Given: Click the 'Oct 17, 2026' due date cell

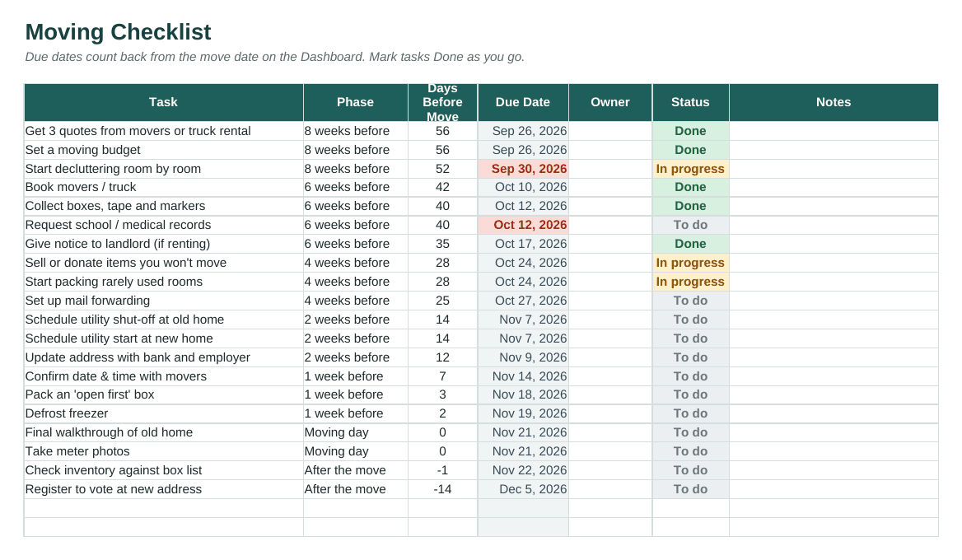Looking at the screenshot, I should [523, 244].
